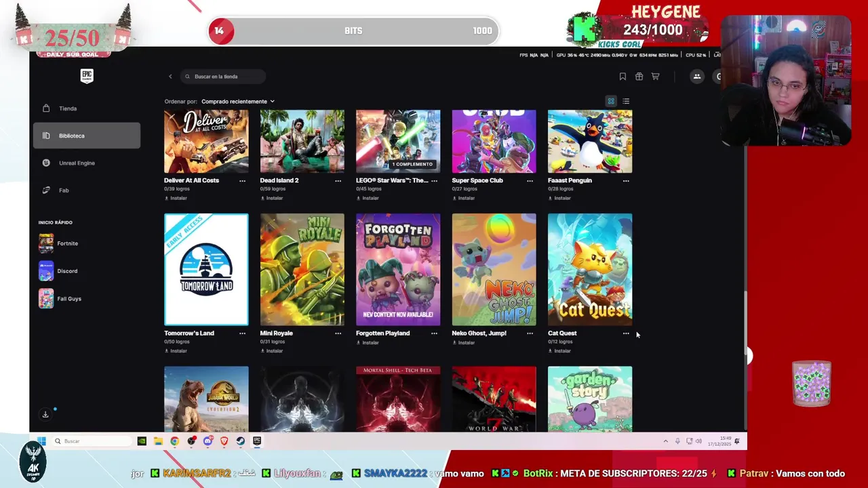The height and width of the screenshot is (488, 868).
Task: Install Mini Royale
Action: coord(271,351)
